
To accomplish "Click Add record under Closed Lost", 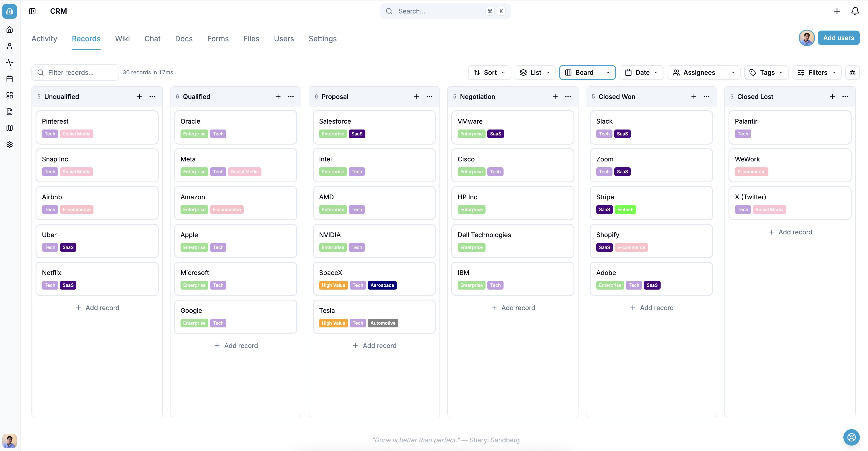I will pos(790,232).
